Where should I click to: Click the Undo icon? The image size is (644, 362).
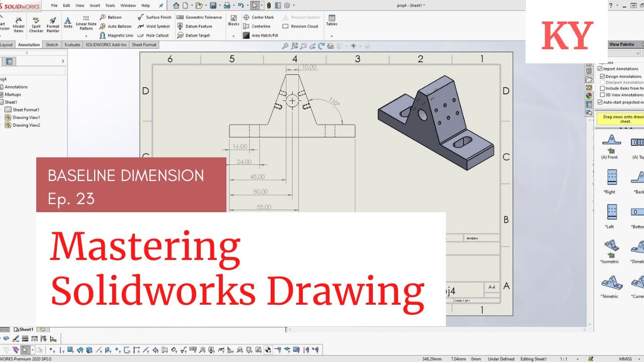click(240, 6)
